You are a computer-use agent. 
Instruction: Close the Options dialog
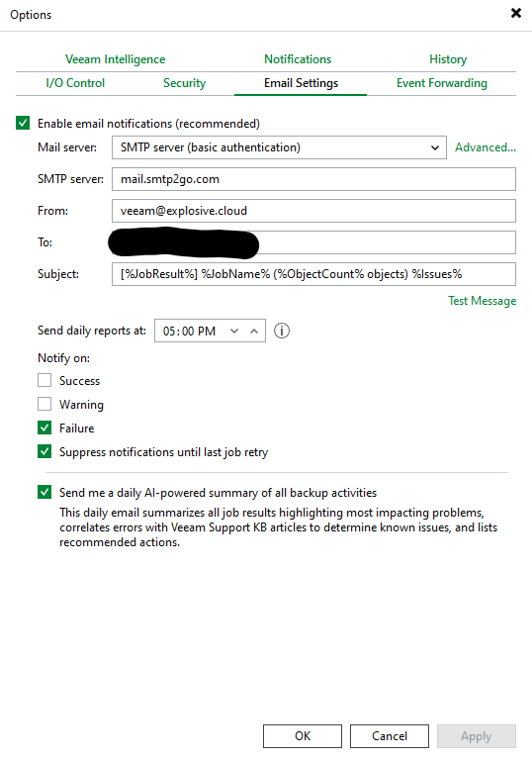516,13
